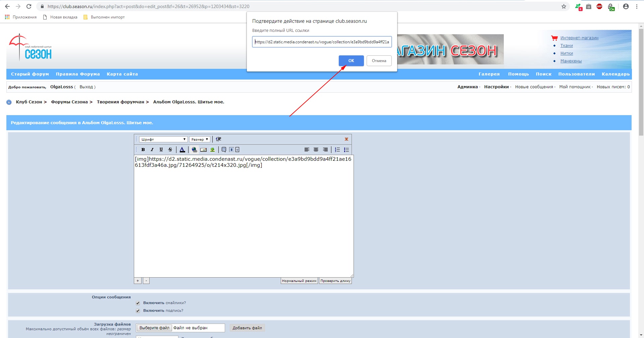Toggle the Включить подпись checkbox
Screen dimensions: 644x338
138,311
